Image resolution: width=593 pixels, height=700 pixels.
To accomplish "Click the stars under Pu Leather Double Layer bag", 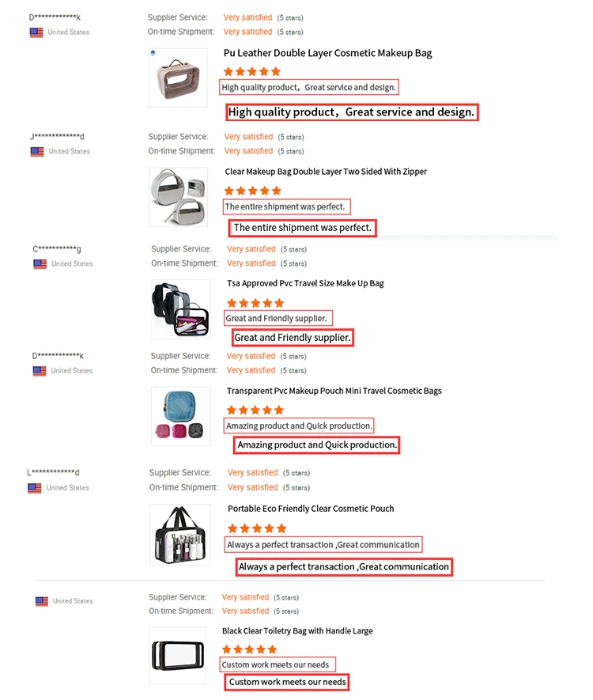I will tap(251, 72).
